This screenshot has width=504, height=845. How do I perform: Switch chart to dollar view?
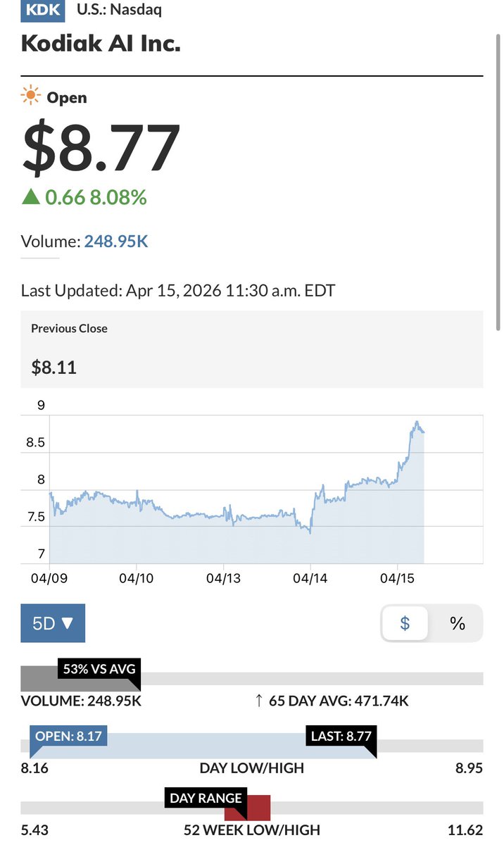click(x=405, y=622)
